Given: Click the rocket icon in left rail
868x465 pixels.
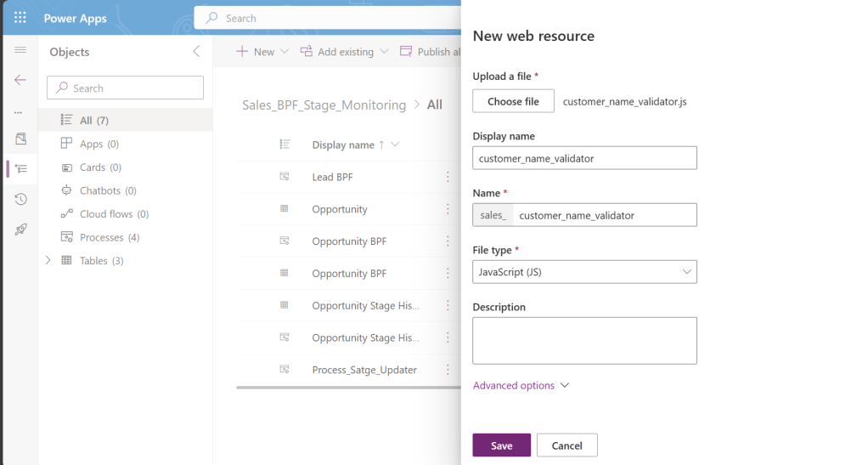Looking at the screenshot, I should point(20,230).
